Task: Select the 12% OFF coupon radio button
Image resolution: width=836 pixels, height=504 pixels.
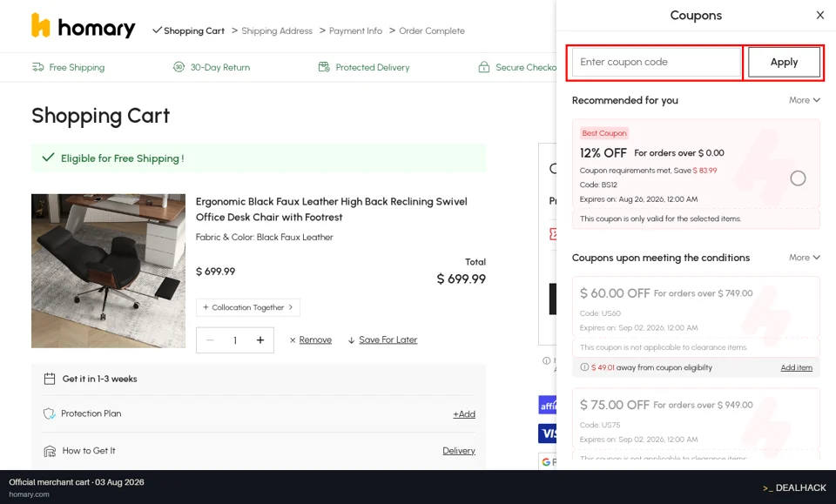Action: tap(798, 178)
